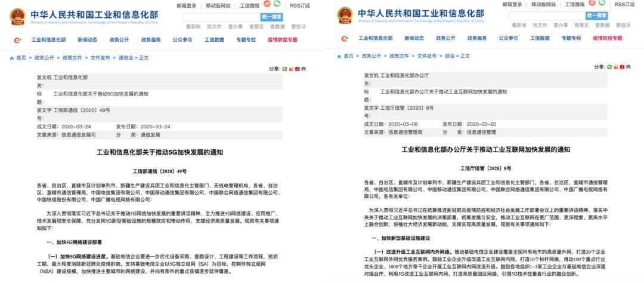This screenshot has width=644, height=283.
Task: Open 工业和信息化部 menu on 5G notice page
Action: [48, 40]
